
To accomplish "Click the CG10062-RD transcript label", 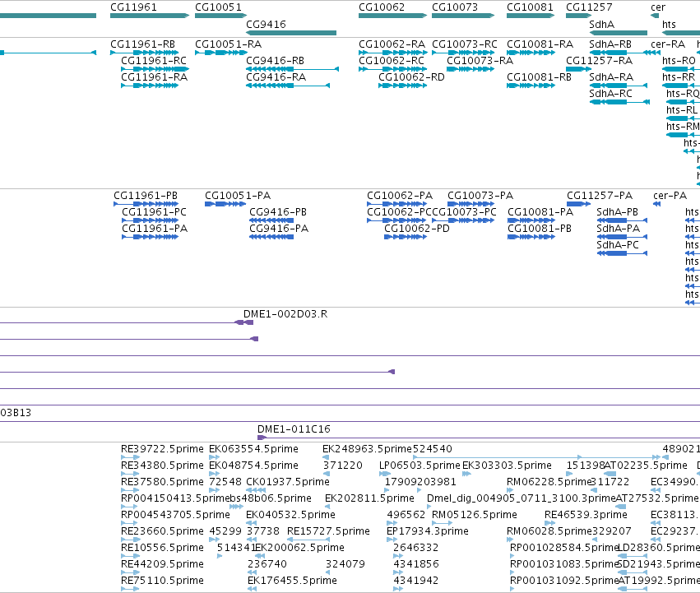I will [x=411, y=77].
